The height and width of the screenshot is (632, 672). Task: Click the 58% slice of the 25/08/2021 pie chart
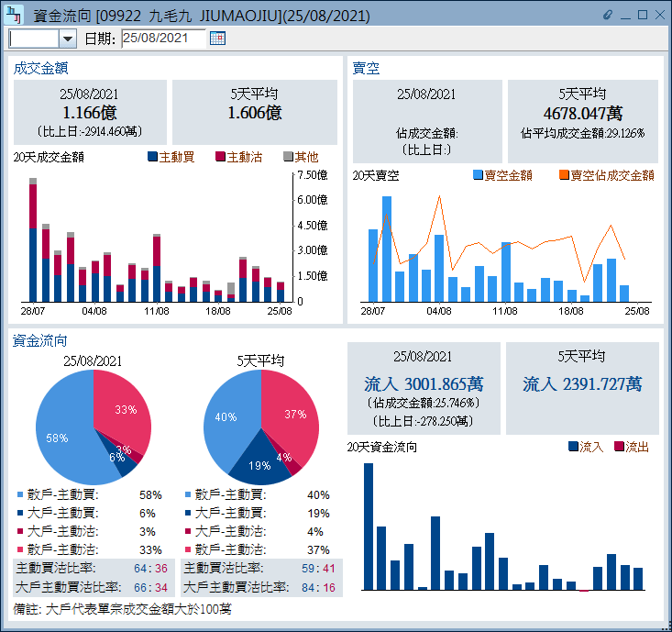(x=61, y=431)
